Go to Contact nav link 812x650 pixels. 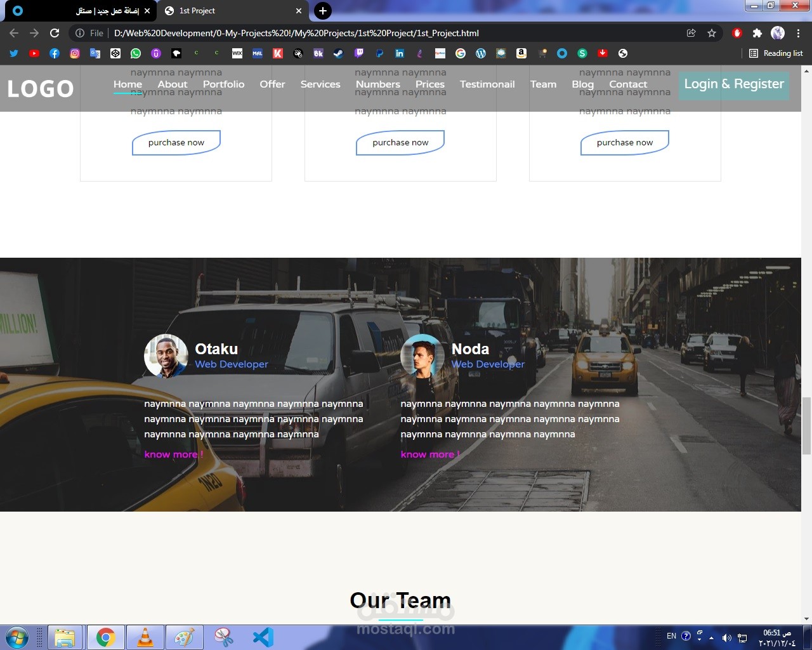pos(628,84)
